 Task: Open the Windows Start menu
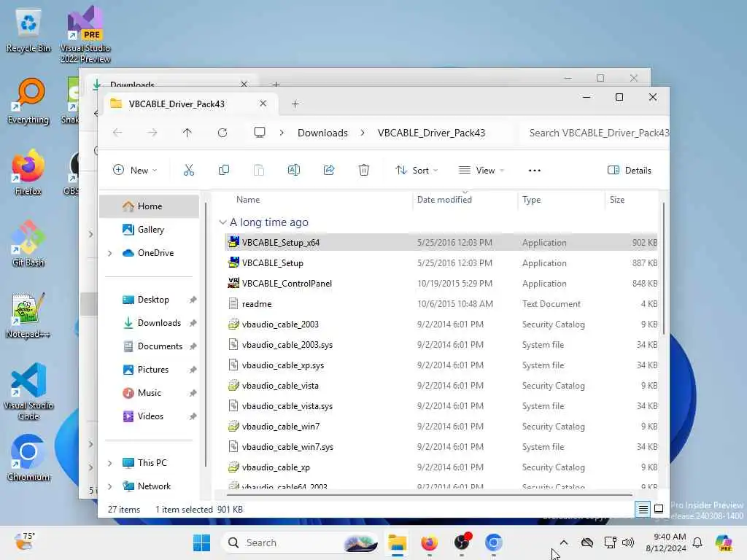point(201,542)
